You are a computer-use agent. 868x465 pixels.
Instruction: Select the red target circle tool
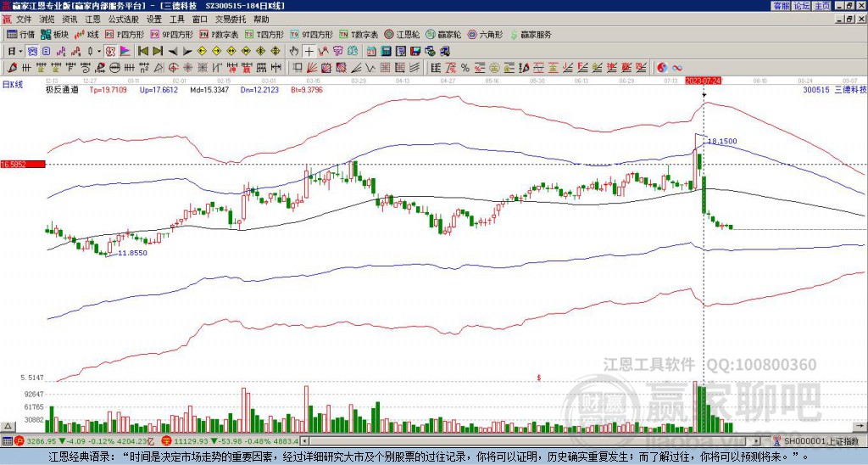pos(173,68)
